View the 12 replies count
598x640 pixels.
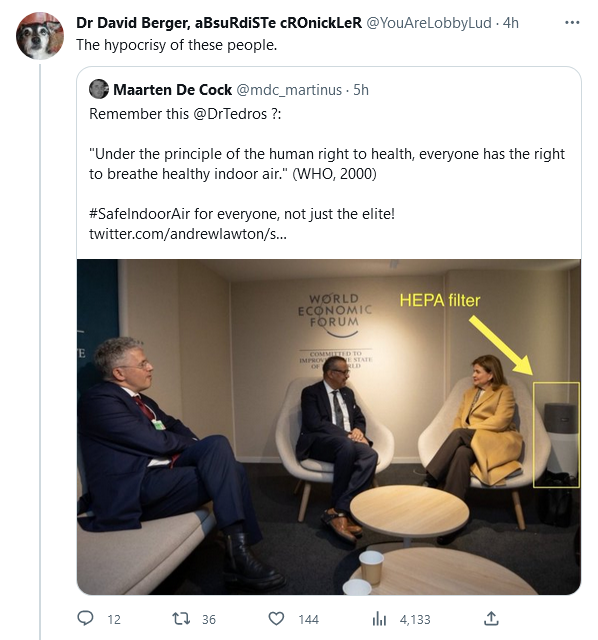[x=114, y=620]
